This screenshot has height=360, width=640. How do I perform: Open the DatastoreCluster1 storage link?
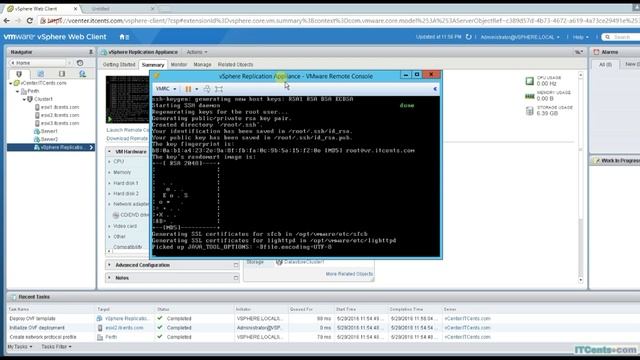(x=304, y=262)
